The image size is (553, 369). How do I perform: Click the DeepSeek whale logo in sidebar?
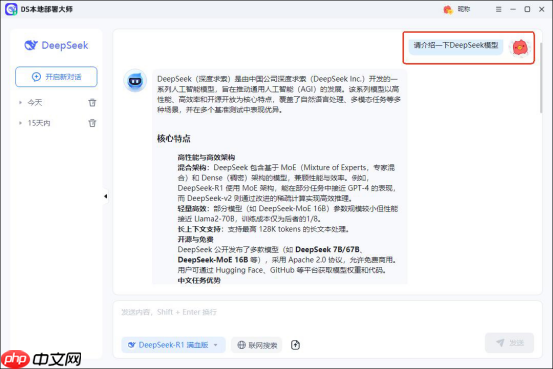(31, 45)
